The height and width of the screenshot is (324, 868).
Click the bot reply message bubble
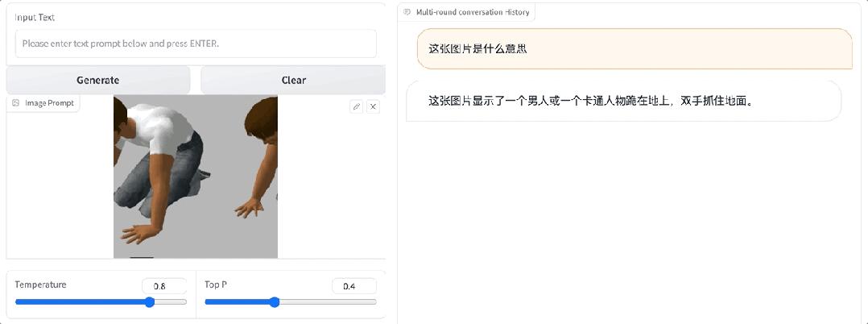(624, 102)
